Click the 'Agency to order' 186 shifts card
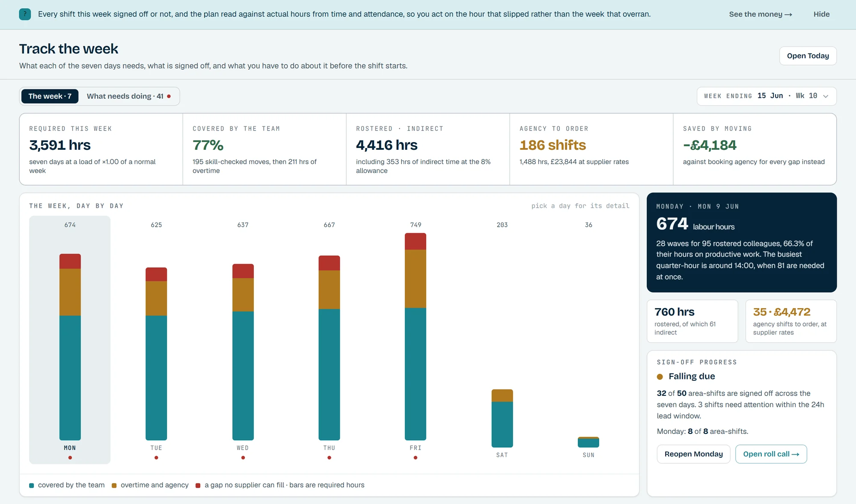This screenshot has width=856, height=504. pos(591,149)
